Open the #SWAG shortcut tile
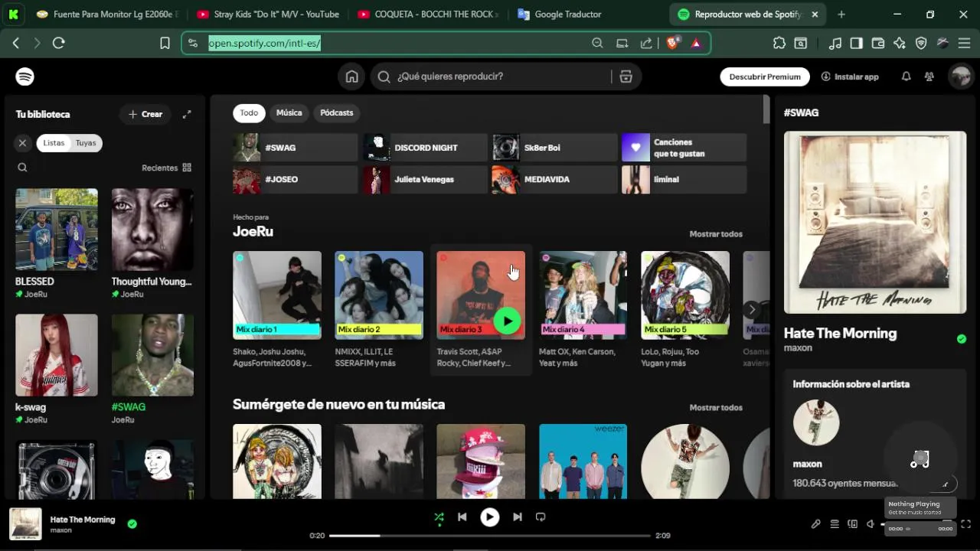980x551 pixels. (295, 148)
